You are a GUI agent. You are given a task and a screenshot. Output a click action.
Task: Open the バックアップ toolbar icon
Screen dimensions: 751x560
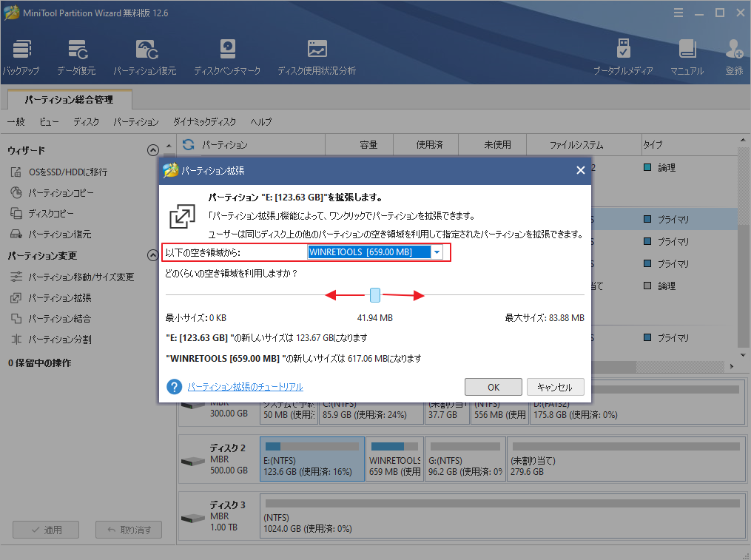tap(21, 58)
